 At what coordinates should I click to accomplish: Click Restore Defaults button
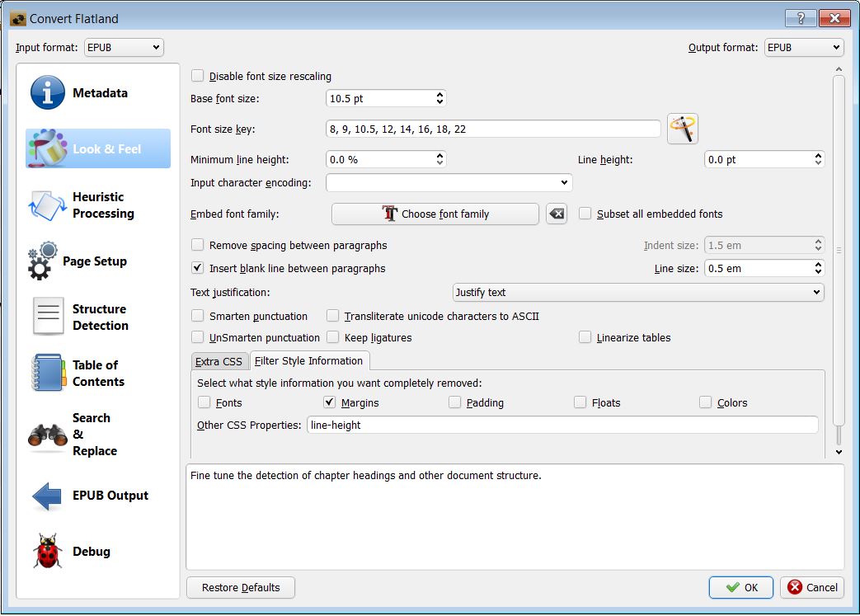click(x=241, y=587)
